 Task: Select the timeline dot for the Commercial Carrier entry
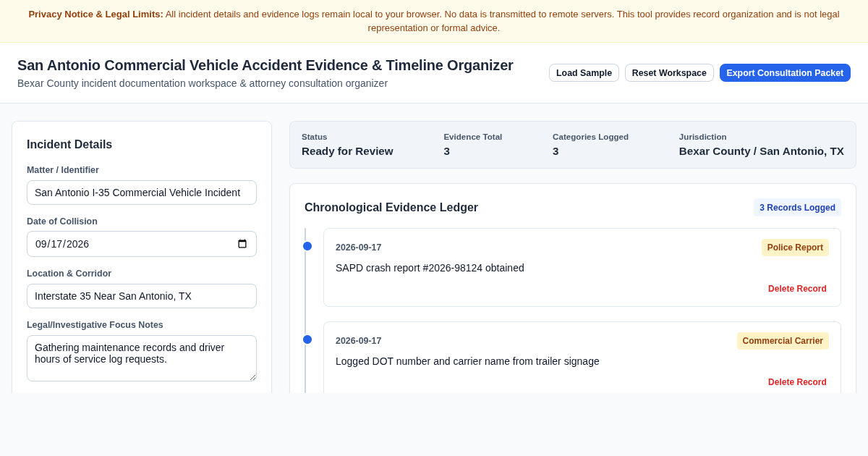click(307, 339)
